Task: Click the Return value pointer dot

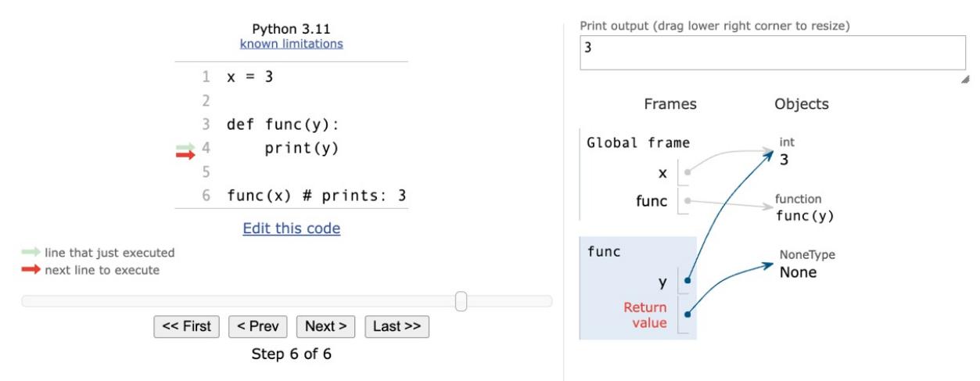Action: pyautogui.click(x=687, y=315)
